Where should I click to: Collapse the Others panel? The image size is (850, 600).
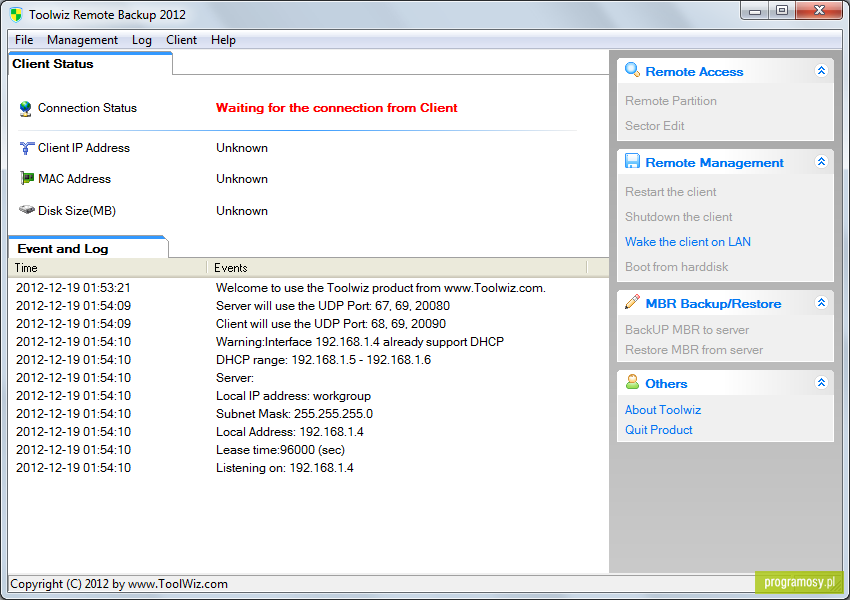[x=821, y=383]
